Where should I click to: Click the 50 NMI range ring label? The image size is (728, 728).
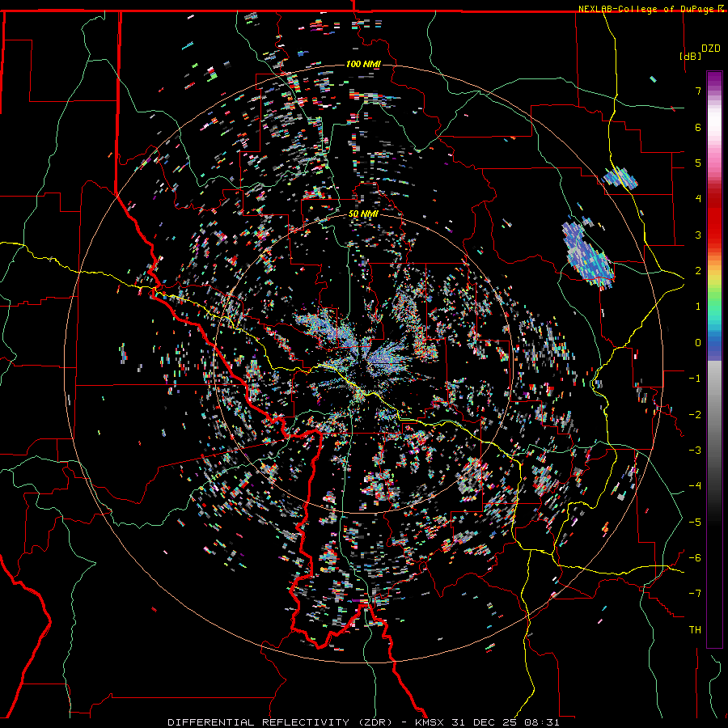363,214
